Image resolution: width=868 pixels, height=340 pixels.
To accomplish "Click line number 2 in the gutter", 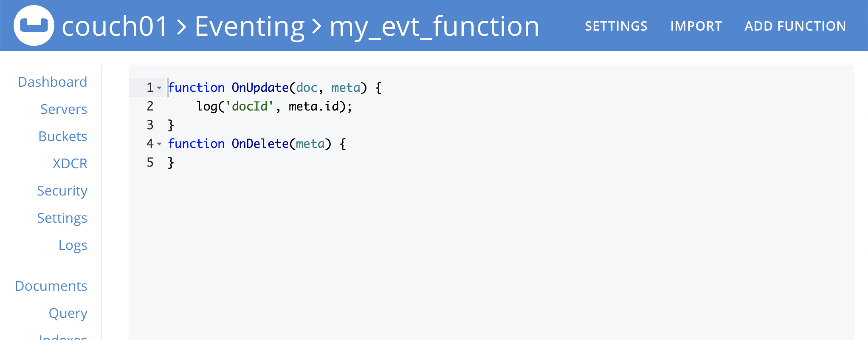I will tap(150, 106).
